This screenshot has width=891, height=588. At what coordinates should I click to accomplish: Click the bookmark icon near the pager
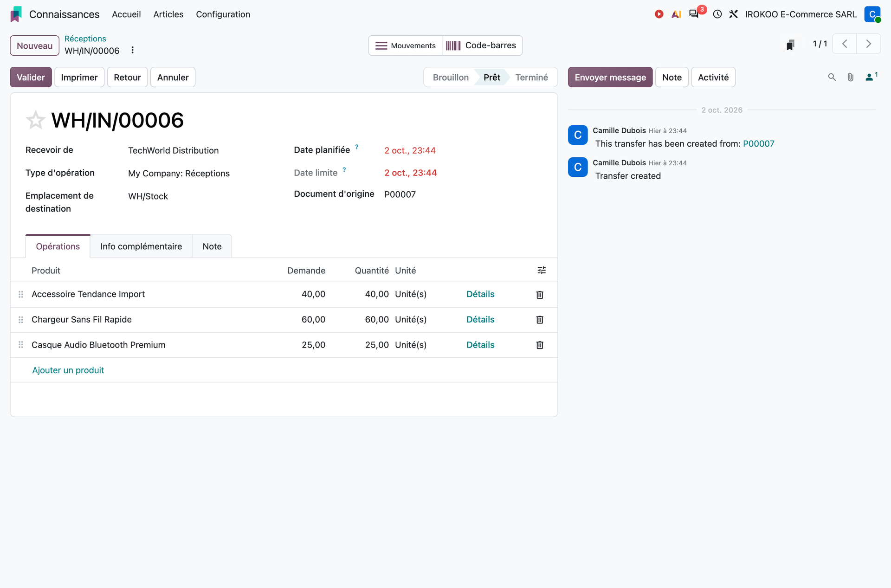coord(790,45)
